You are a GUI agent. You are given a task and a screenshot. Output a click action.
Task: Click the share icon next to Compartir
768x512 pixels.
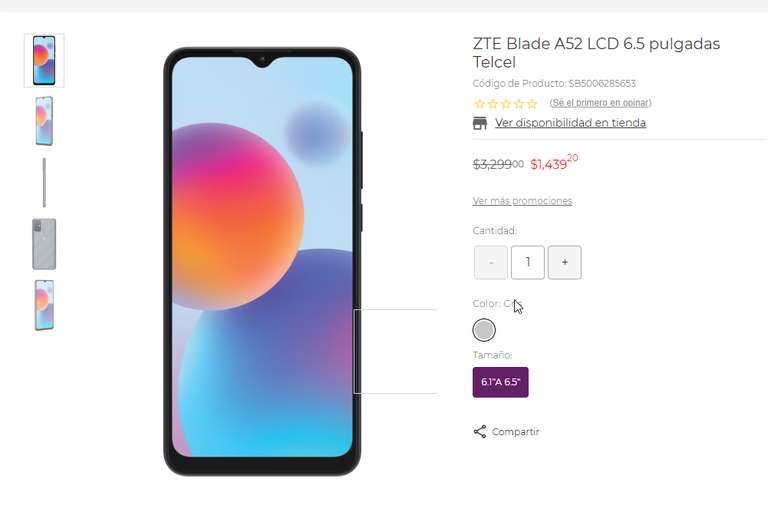coord(480,432)
